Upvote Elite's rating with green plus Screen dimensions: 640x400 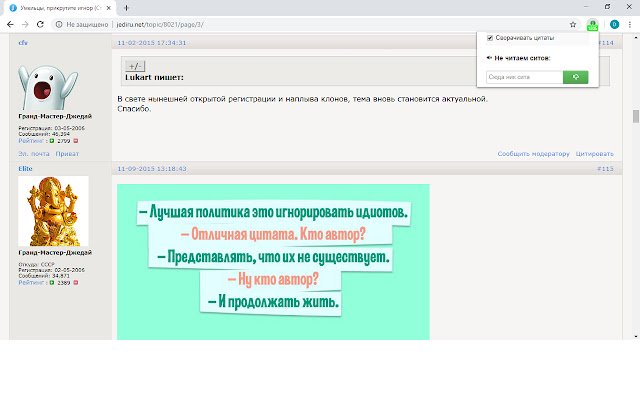click(x=52, y=282)
